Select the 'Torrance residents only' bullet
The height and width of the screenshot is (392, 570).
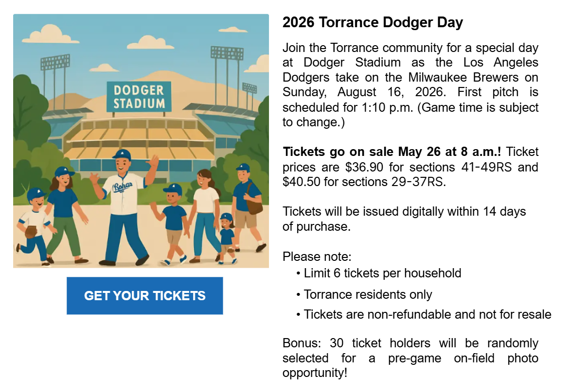[x=364, y=294]
